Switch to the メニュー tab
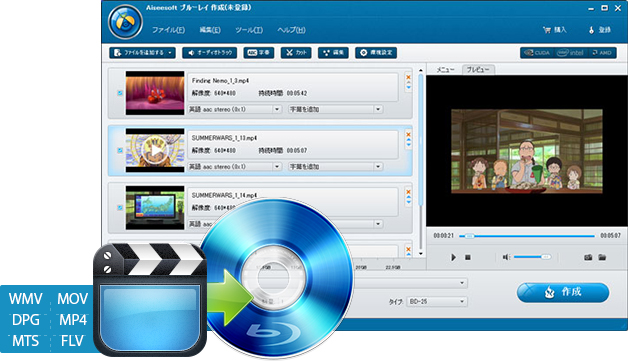 (445, 70)
